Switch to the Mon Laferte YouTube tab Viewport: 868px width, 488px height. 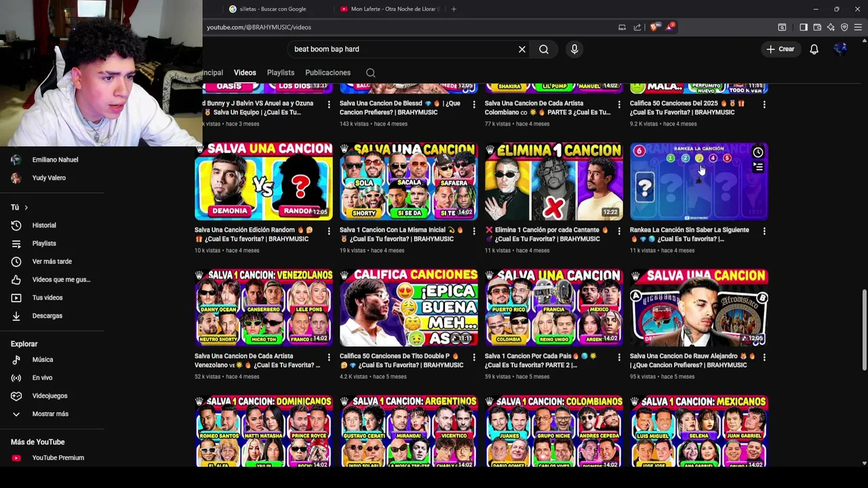390,9
